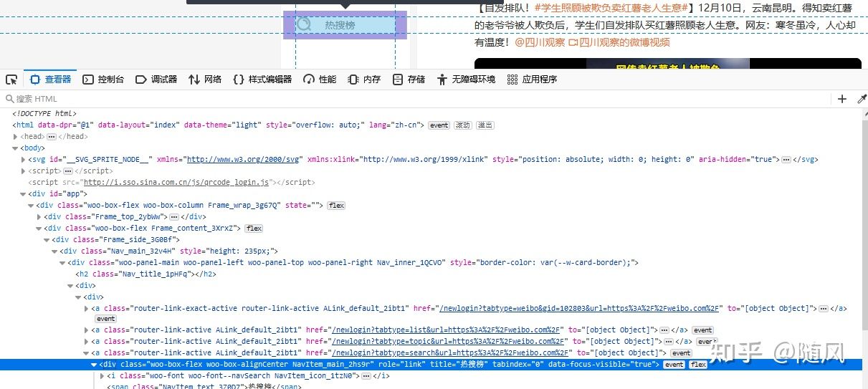Expand the router-link-exact-active anchor node
This screenshot has height=389, width=868.
pyautogui.click(x=86, y=309)
